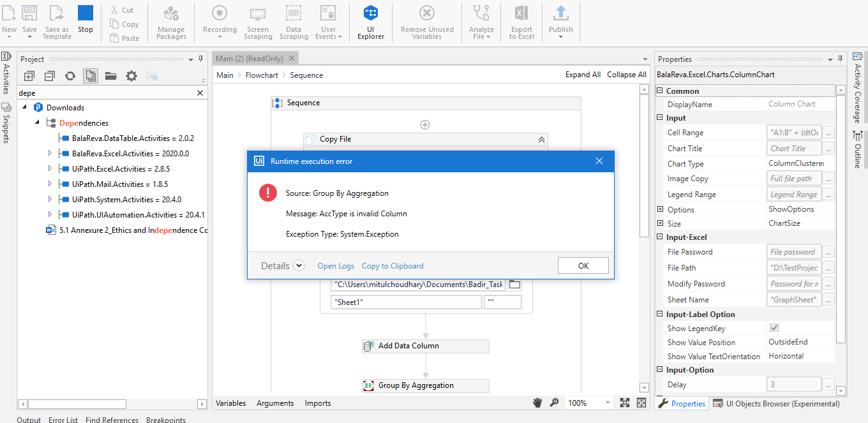Open project folder in file explorer
This screenshot has height=423, width=868.
pos(111,76)
